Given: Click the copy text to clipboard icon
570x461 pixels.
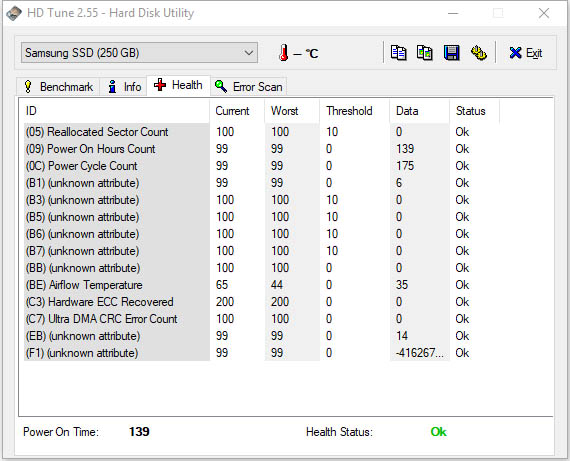Looking at the screenshot, I should [x=398, y=53].
